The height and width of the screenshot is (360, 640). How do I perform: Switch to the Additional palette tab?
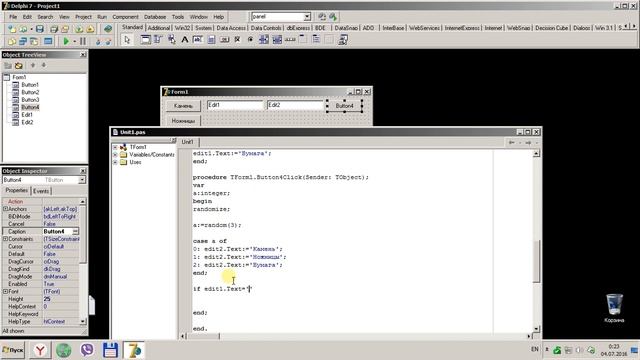(158, 28)
